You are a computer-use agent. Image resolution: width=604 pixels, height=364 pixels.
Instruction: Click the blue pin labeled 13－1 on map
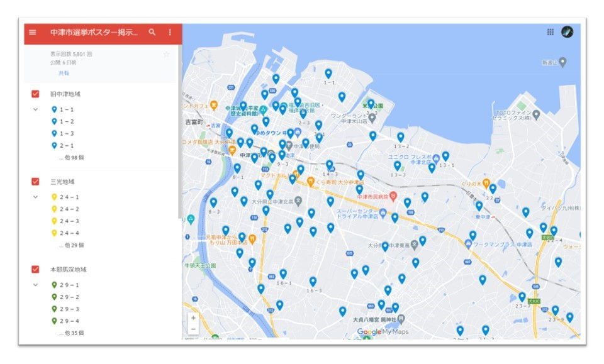pos(445,156)
